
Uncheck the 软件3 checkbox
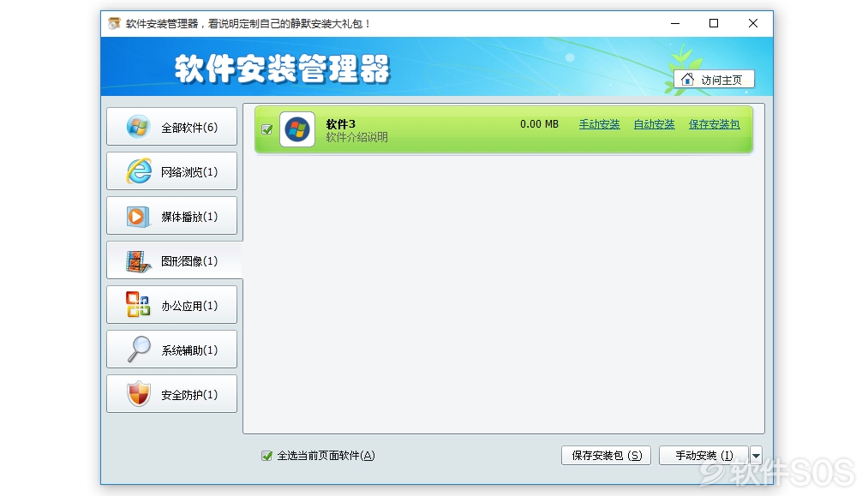[266, 129]
